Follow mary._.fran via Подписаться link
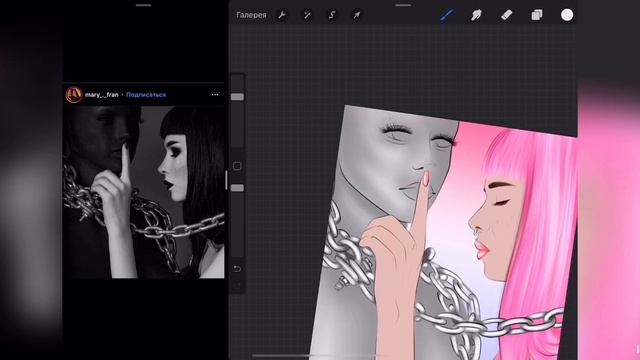This screenshot has height=360, width=640. click(x=146, y=95)
